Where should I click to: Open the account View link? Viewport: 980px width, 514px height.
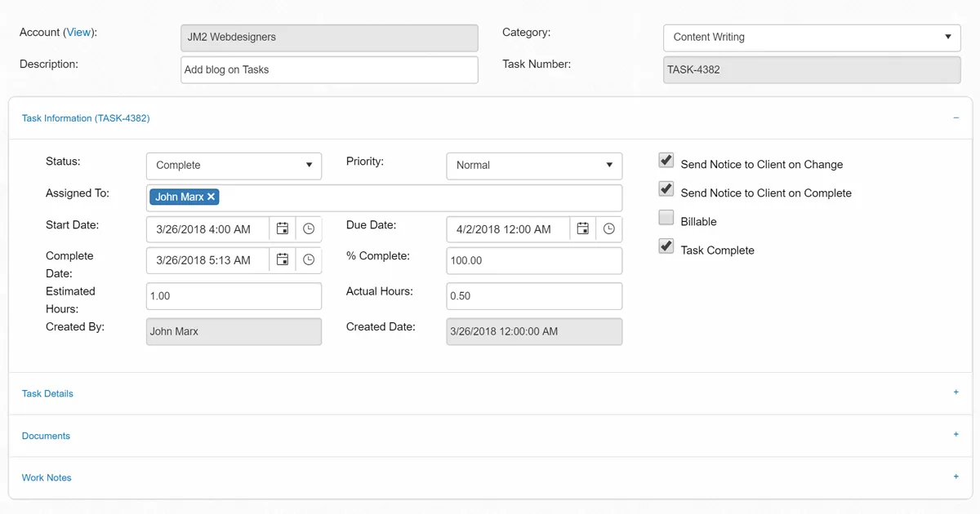[78, 32]
